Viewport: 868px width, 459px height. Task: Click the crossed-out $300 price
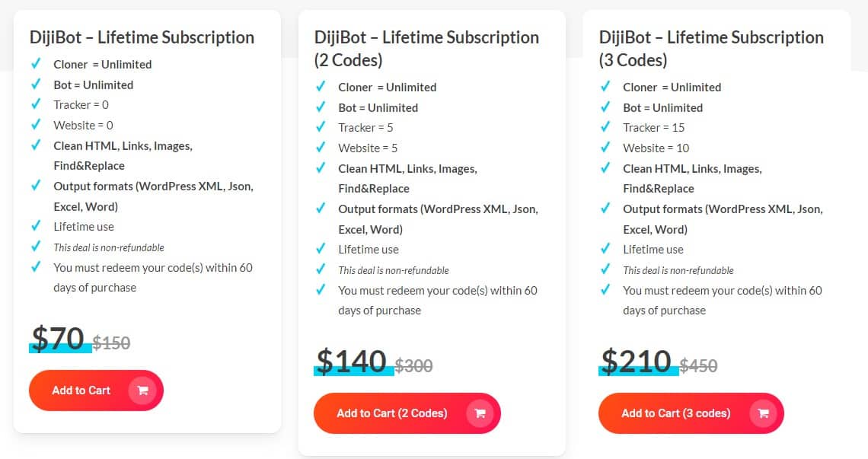click(413, 366)
